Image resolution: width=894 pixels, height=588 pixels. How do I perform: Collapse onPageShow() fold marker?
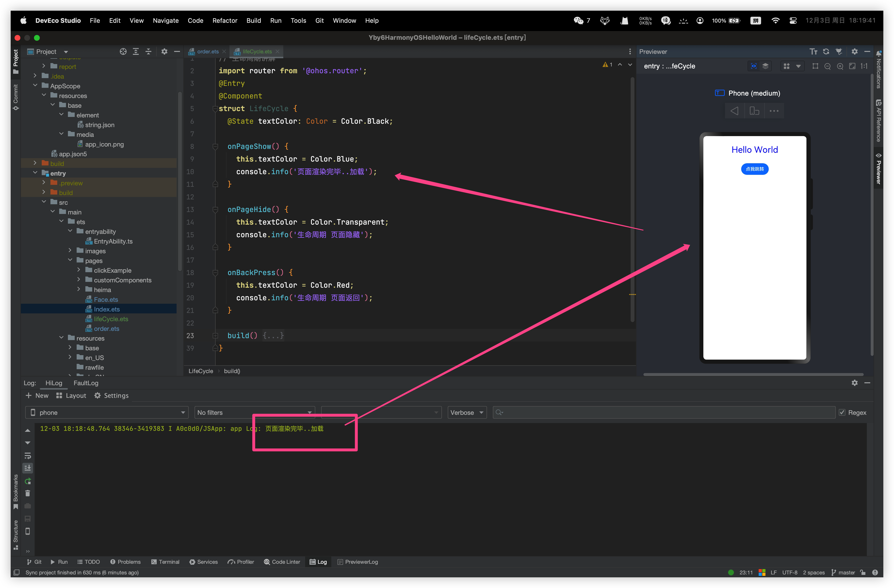tap(215, 147)
